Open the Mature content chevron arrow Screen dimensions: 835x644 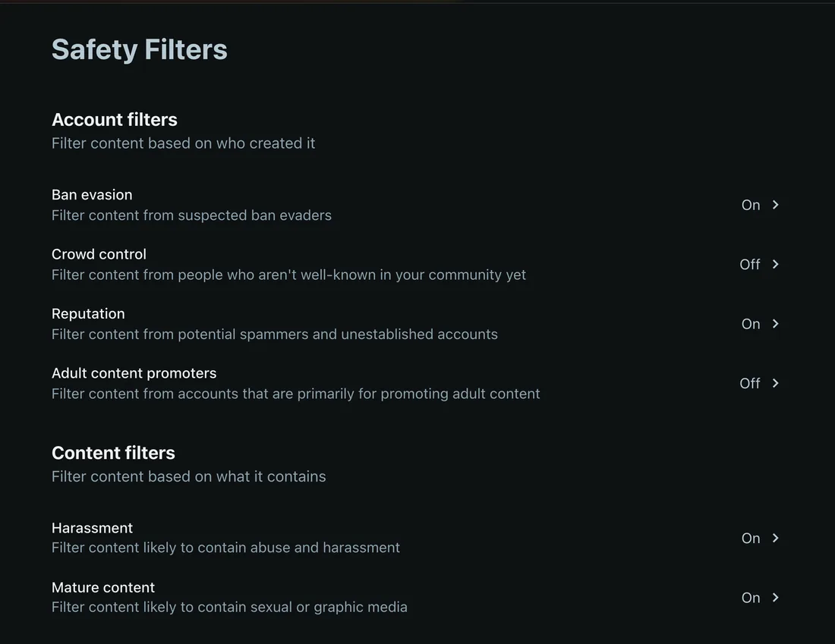(775, 598)
